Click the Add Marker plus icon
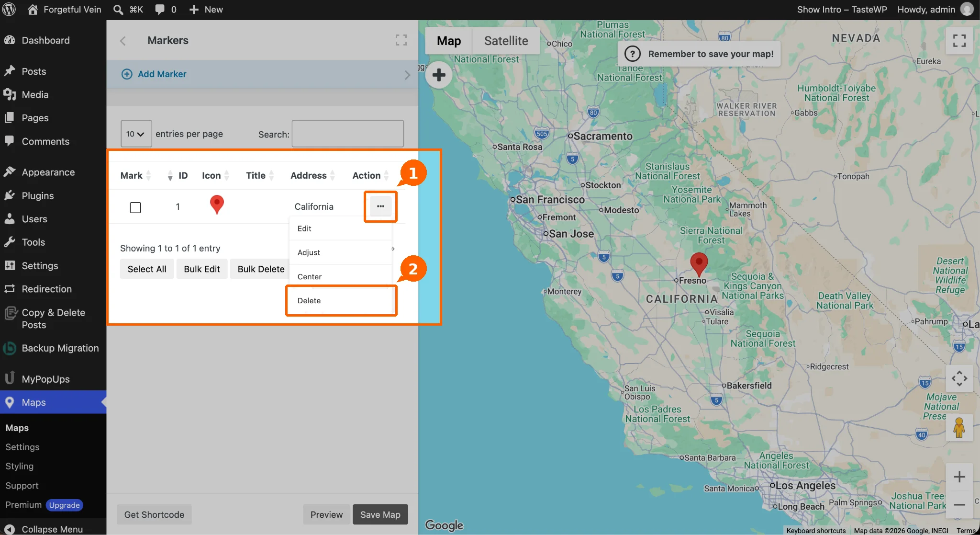Viewport: 980px width, 535px height. tap(127, 74)
